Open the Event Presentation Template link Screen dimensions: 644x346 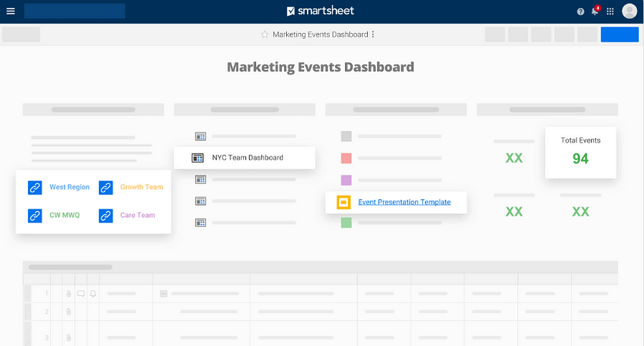coord(404,202)
